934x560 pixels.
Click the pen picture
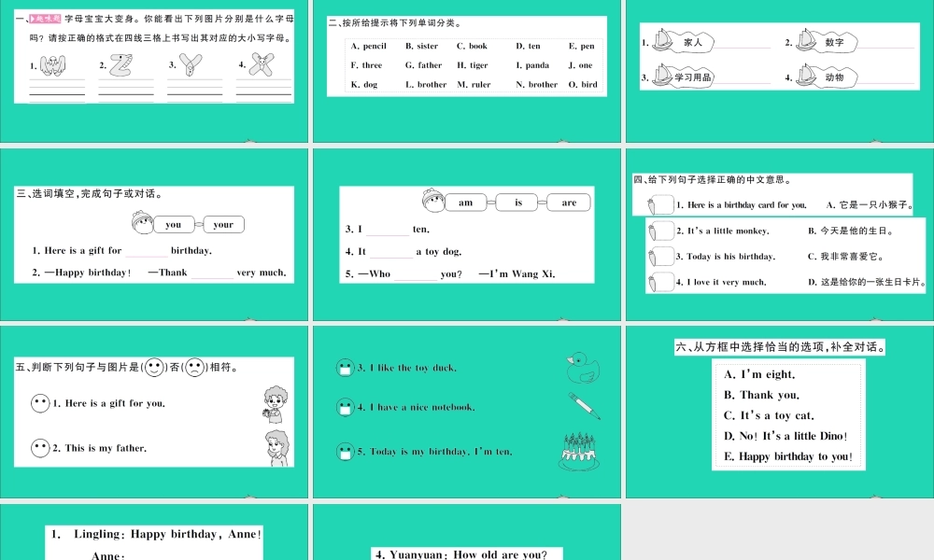(x=584, y=406)
